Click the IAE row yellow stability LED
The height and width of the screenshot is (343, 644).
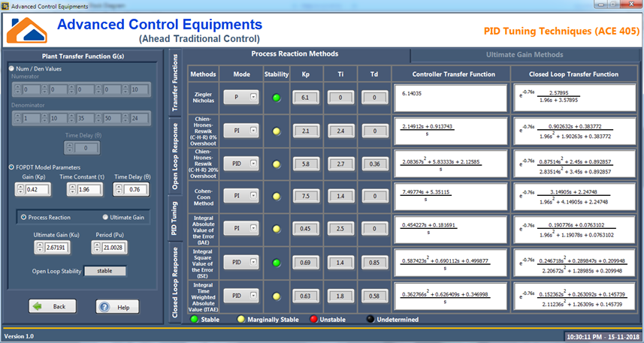(277, 229)
